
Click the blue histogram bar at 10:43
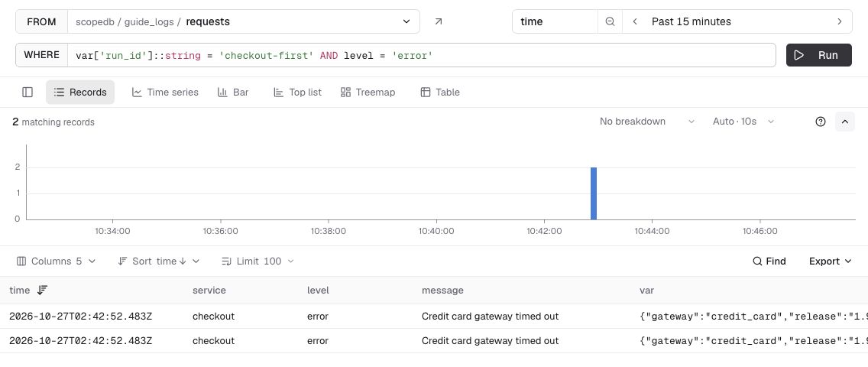(x=594, y=193)
